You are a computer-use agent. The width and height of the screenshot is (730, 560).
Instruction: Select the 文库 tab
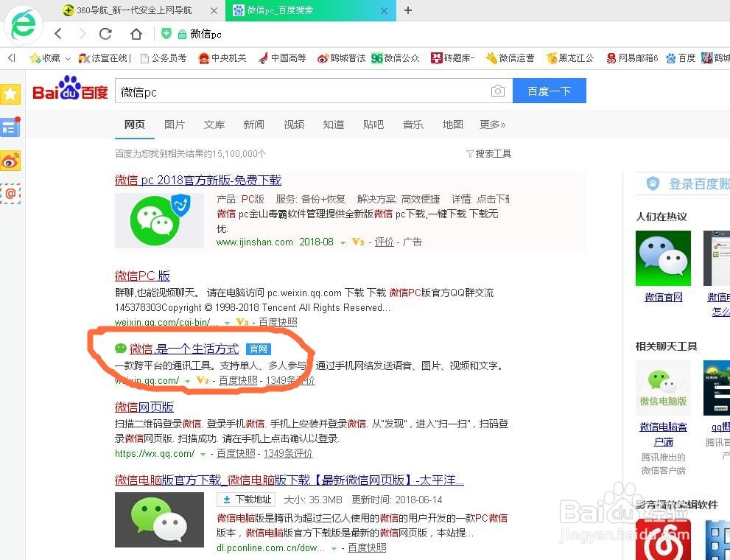pyautogui.click(x=214, y=125)
